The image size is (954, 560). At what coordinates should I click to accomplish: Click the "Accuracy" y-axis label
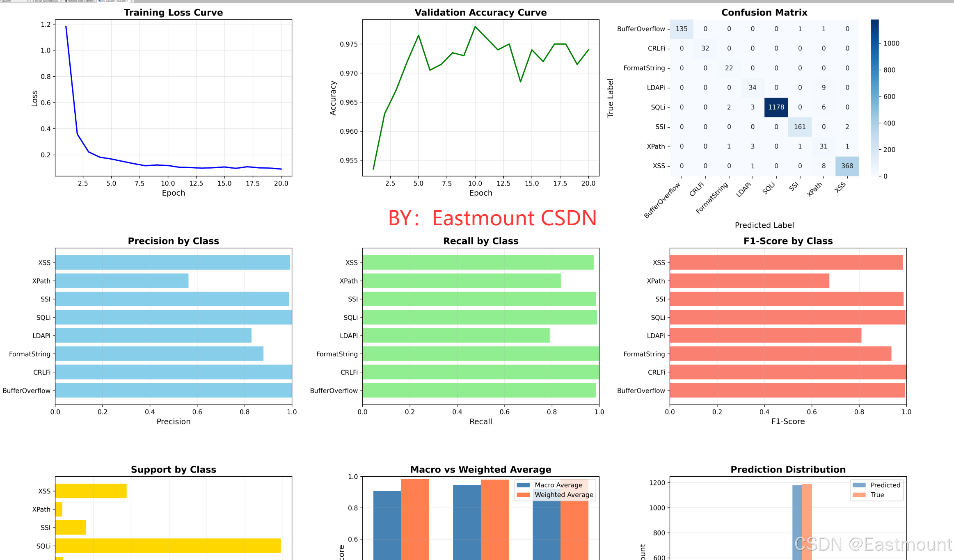[333, 98]
